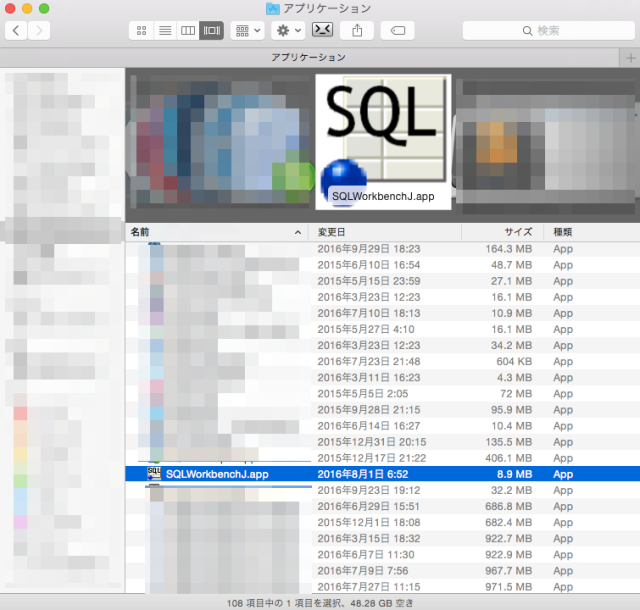
Task: Click the date 2015年12月17日 21:22
Action: [371, 458]
